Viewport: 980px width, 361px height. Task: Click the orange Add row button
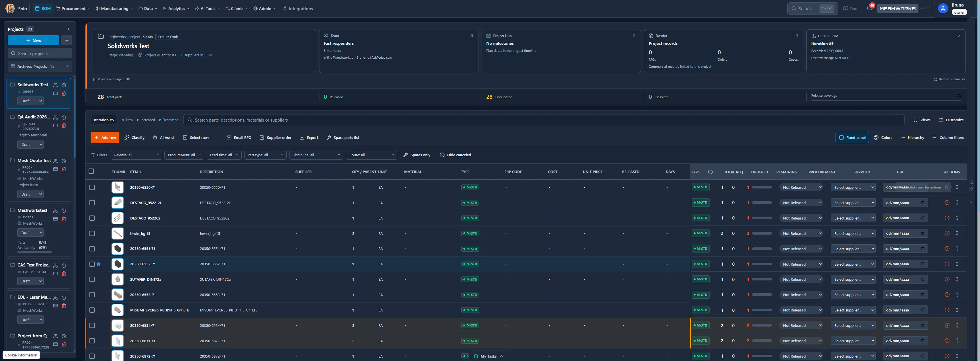tap(105, 138)
